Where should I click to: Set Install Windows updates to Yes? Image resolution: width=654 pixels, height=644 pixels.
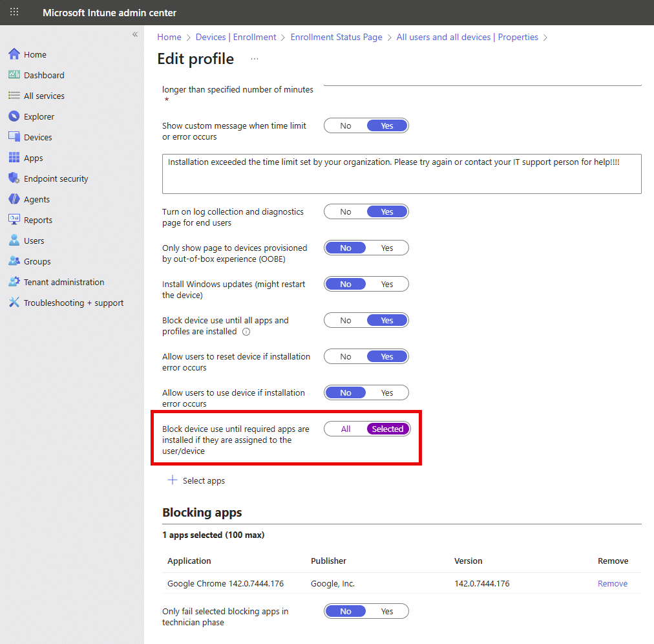click(x=386, y=284)
